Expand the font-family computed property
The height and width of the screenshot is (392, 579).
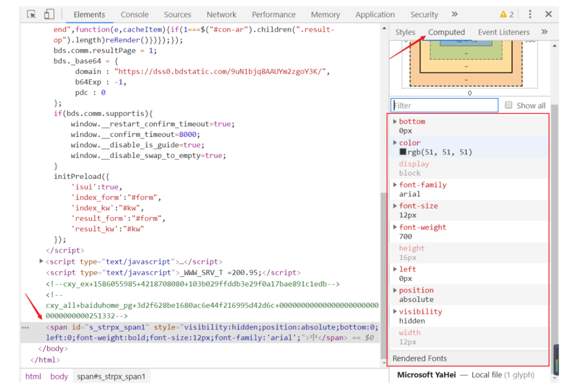coord(395,185)
